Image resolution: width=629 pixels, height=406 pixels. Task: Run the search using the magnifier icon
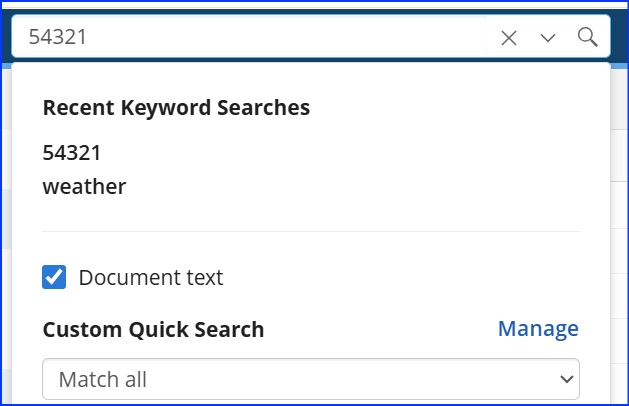(x=588, y=38)
